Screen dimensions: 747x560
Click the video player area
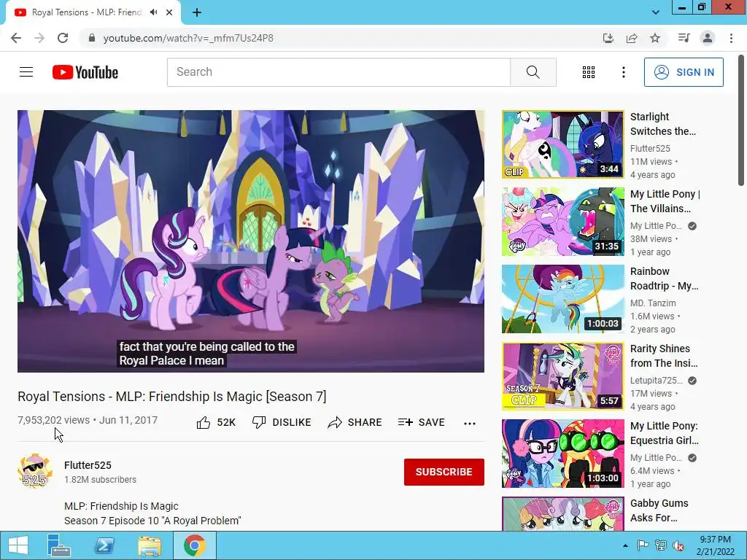[x=251, y=241]
